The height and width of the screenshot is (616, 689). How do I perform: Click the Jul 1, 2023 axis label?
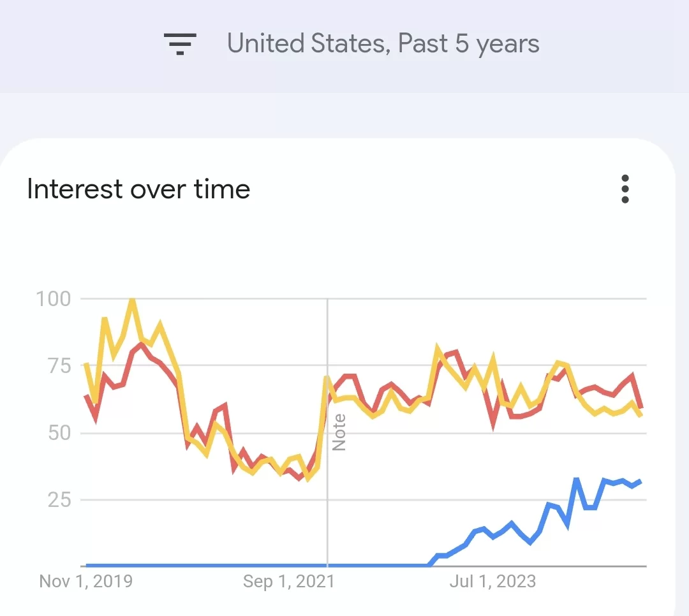click(493, 582)
